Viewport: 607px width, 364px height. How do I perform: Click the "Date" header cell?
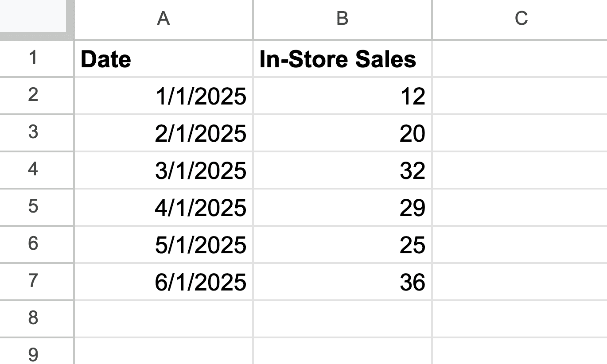(x=163, y=59)
